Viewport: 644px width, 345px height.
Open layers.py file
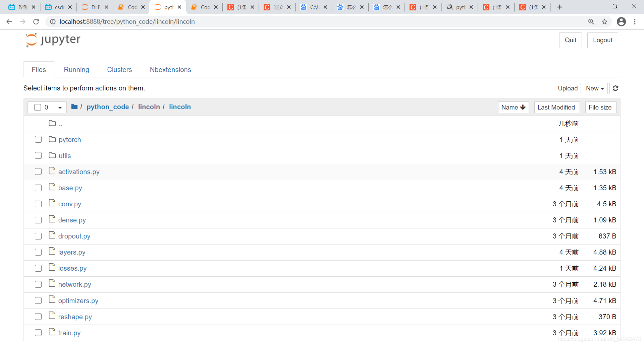[72, 252]
